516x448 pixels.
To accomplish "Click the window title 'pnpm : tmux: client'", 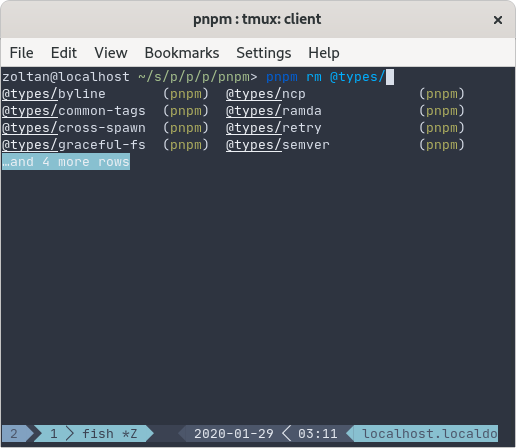I will pyautogui.click(x=257, y=19).
